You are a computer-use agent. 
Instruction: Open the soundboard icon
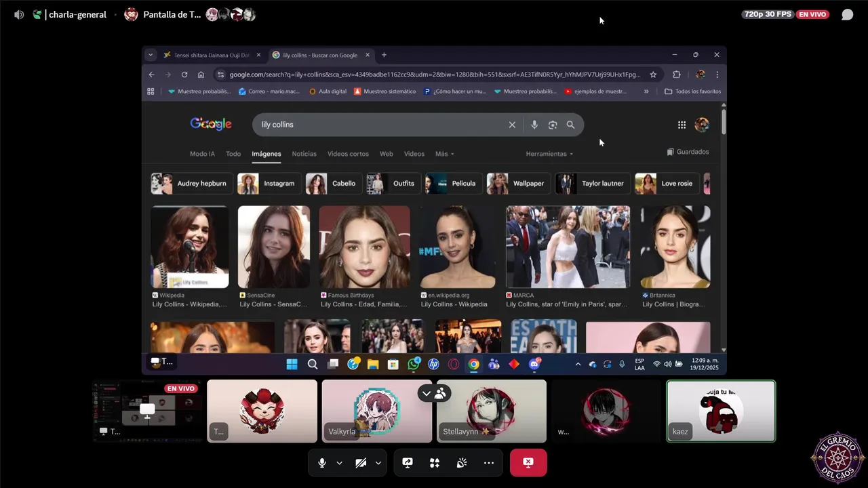tap(462, 463)
